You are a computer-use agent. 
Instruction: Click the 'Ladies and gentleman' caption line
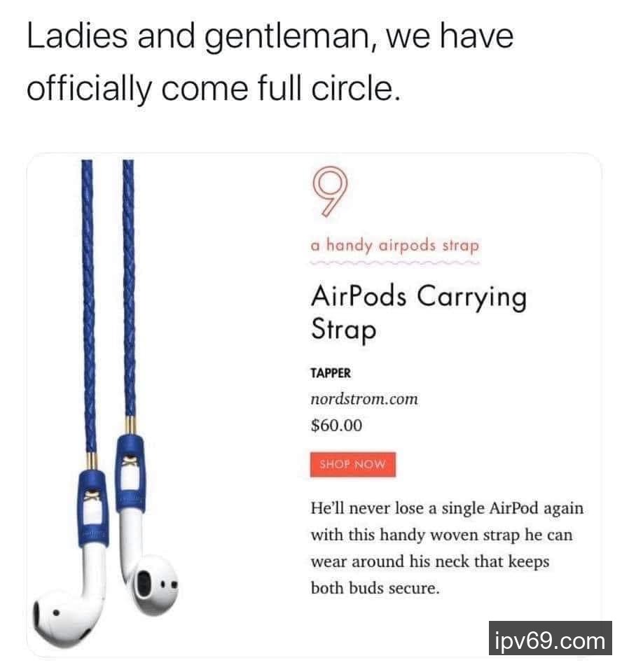270,36
